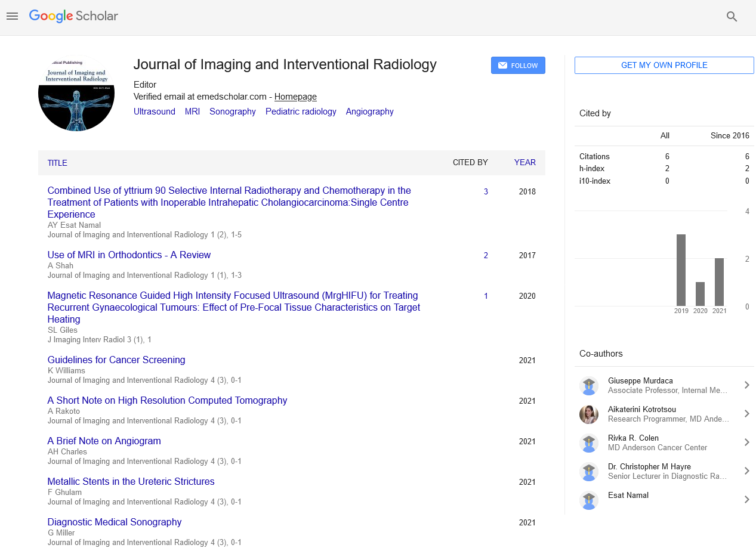Click Giuseppe Murdaca's avatar icon
Screen dimensions: 756x551
[x=589, y=386]
